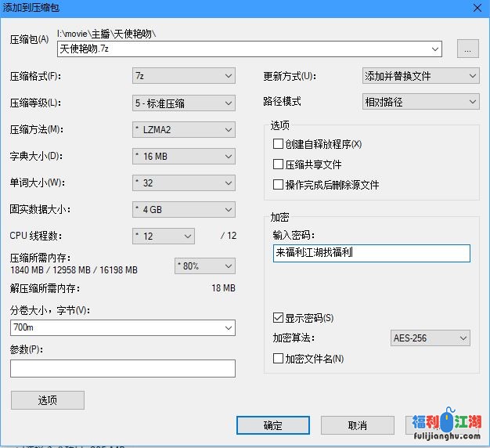The image size is (490, 448).
Task: Enable create self-extracting archive checkbox
Action: pos(278,144)
